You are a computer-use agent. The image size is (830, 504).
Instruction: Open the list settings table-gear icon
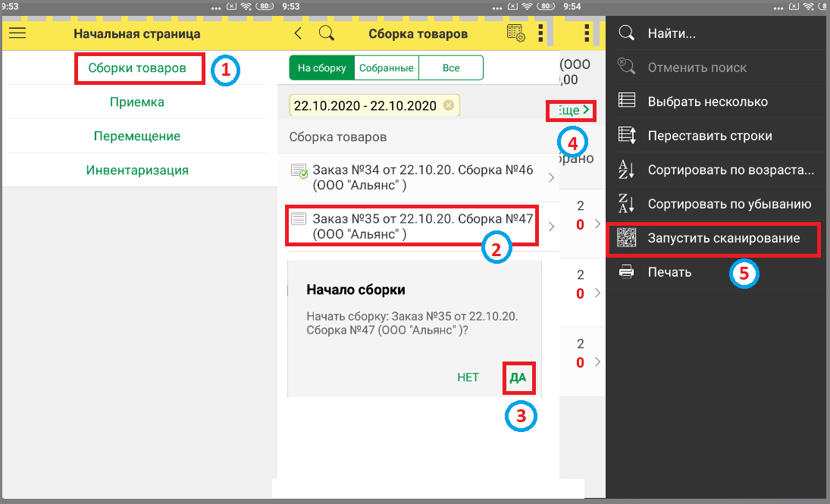(515, 33)
